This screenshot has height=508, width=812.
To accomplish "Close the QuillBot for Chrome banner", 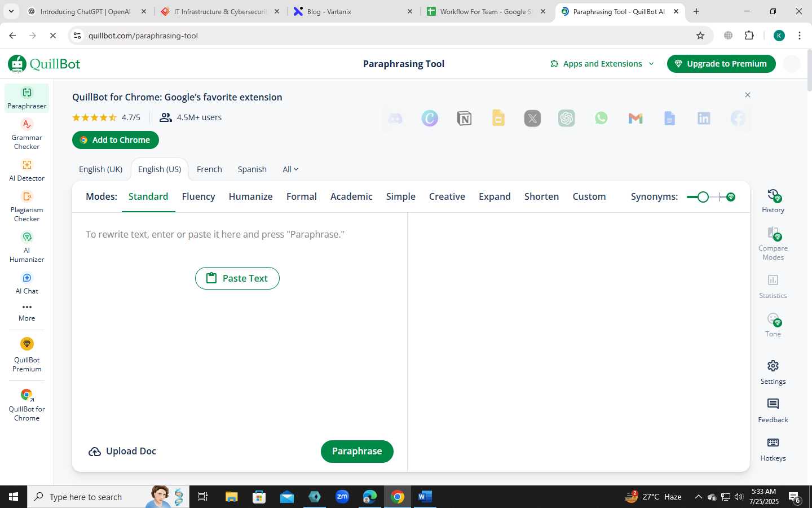I will click(x=748, y=95).
